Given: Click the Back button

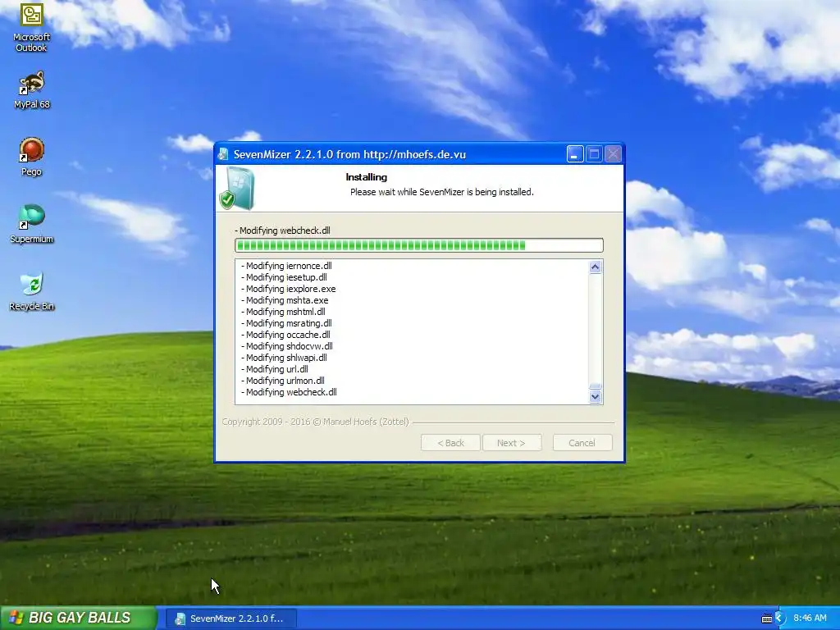Looking at the screenshot, I should coord(450,443).
